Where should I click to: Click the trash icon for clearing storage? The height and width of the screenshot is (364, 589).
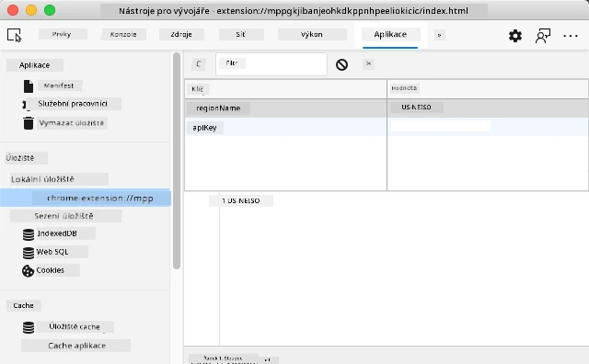point(29,123)
